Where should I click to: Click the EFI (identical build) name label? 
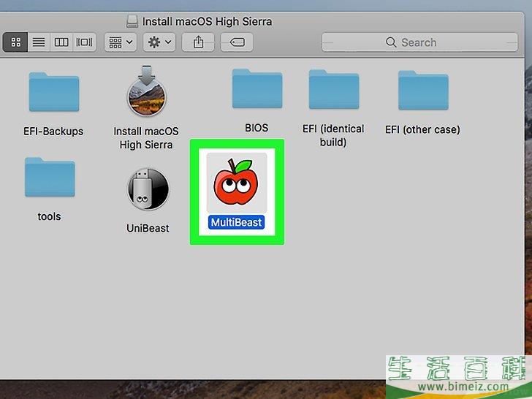(333, 135)
